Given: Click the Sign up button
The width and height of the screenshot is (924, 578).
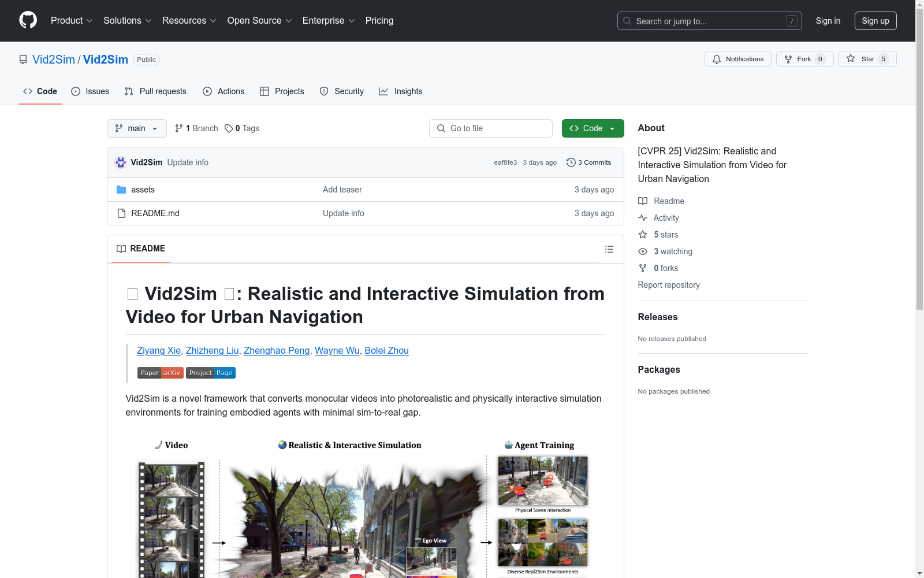Looking at the screenshot, I should 875,21.
